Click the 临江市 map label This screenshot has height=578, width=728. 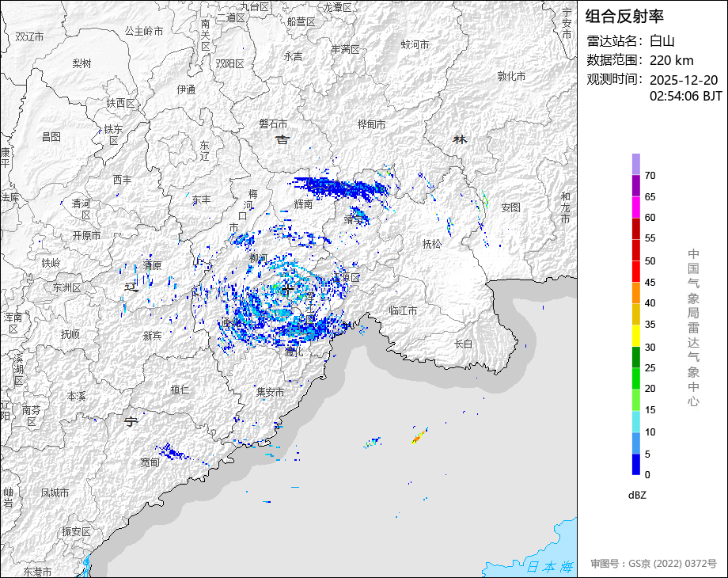[x=403, y=310]
